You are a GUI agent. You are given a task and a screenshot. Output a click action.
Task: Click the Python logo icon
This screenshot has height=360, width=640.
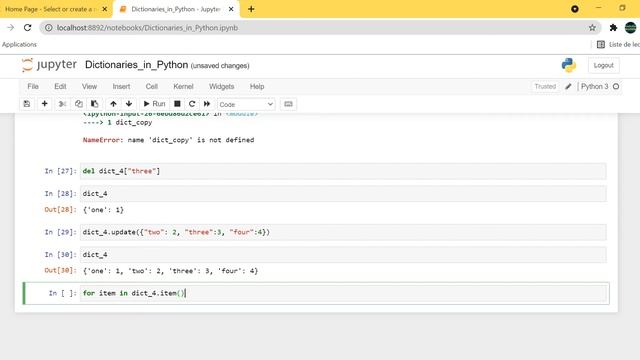point(569,65)
